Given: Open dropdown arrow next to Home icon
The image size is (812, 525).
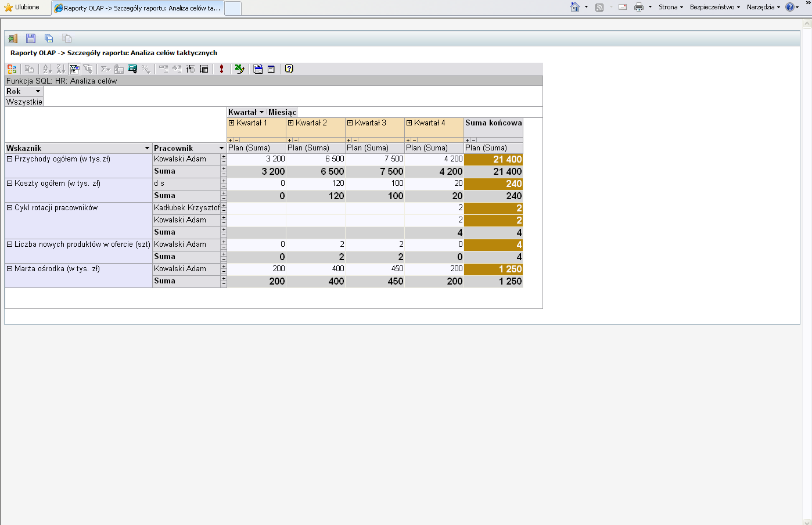Looking at the screenshot, I should point(586,7).
